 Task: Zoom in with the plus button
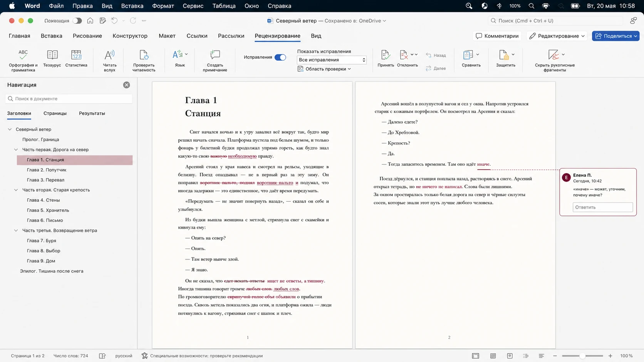610,356
